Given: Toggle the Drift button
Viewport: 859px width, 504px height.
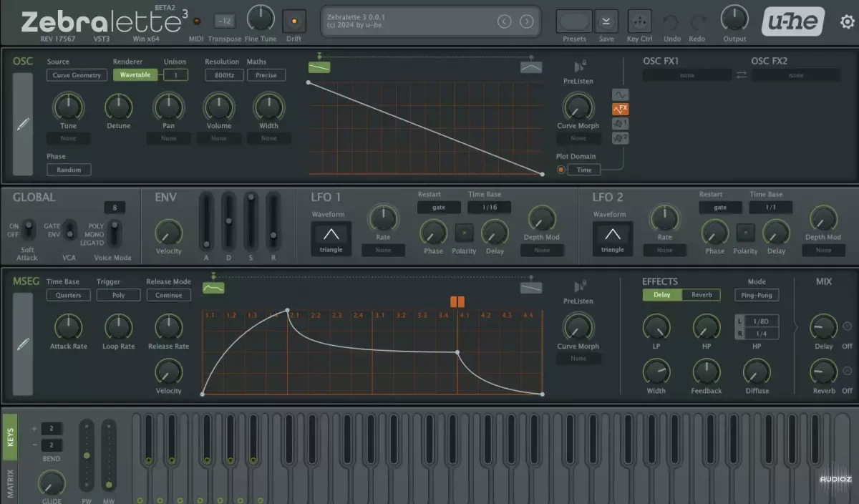Looking at the screenshot, I should (294, 21).
